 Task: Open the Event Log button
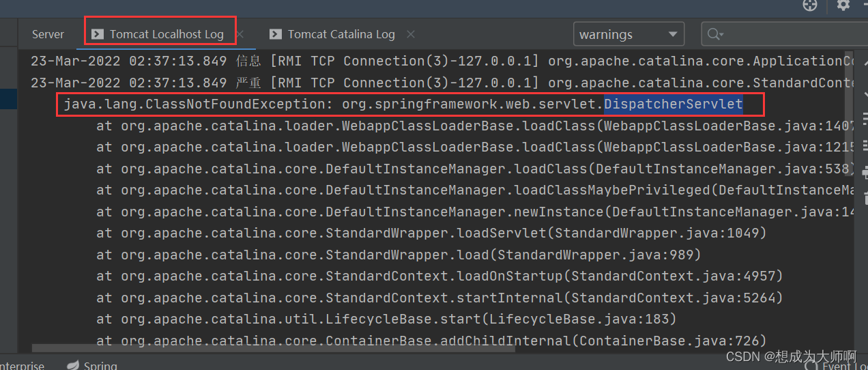pyautogui.click(x=836, y=365)
